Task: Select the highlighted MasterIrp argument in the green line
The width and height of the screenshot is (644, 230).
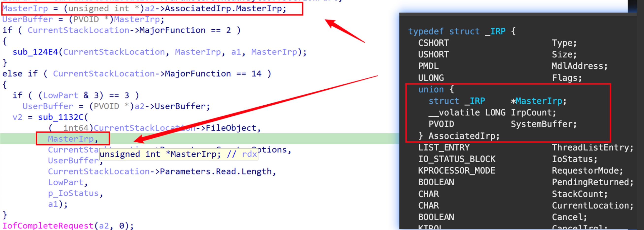Action: coord(71,139)
